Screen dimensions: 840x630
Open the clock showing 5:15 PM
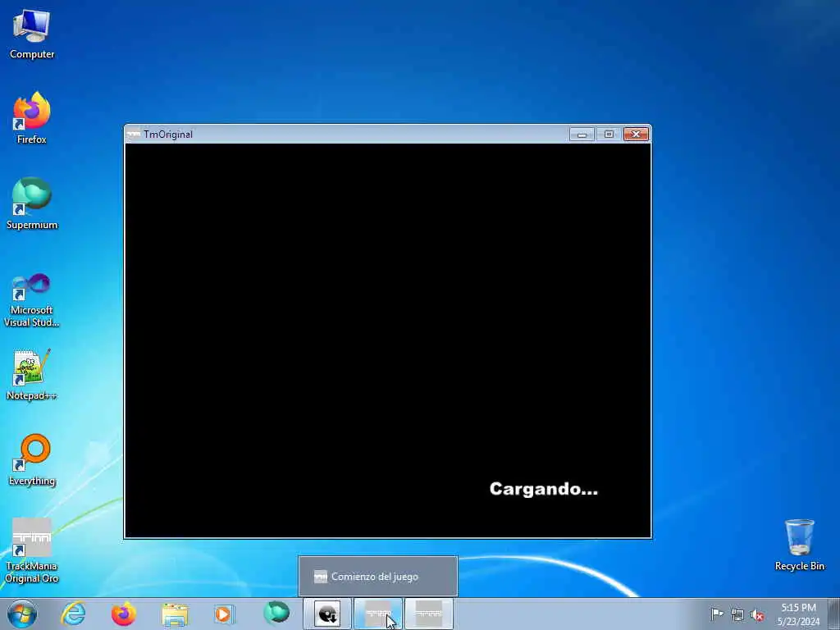coord(798,614)
